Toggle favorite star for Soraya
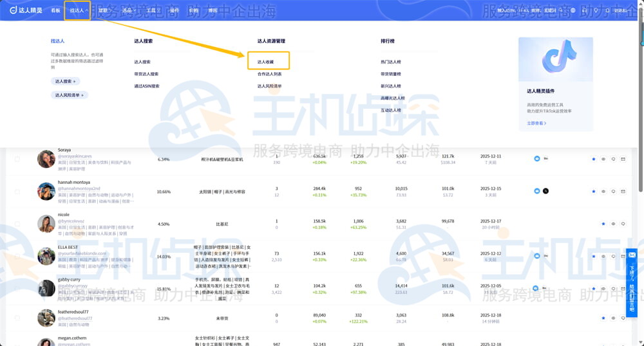Screen dimensions: 644x346 pyautogui.click(x=594, y=159)
